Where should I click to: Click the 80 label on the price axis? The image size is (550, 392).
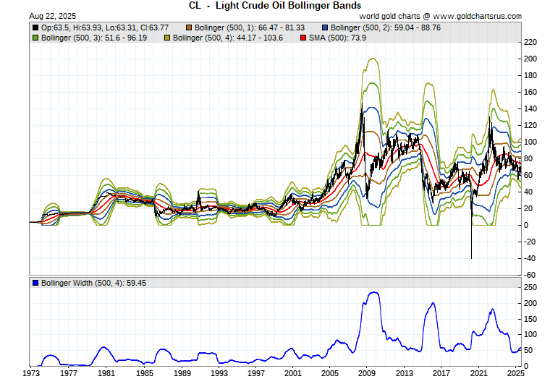click(528, 158)
